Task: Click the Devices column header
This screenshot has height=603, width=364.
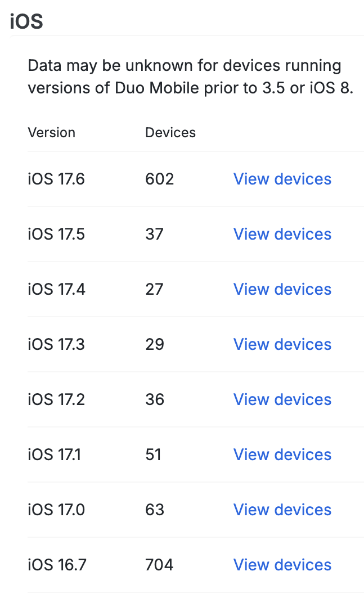Action: (170, 133)
